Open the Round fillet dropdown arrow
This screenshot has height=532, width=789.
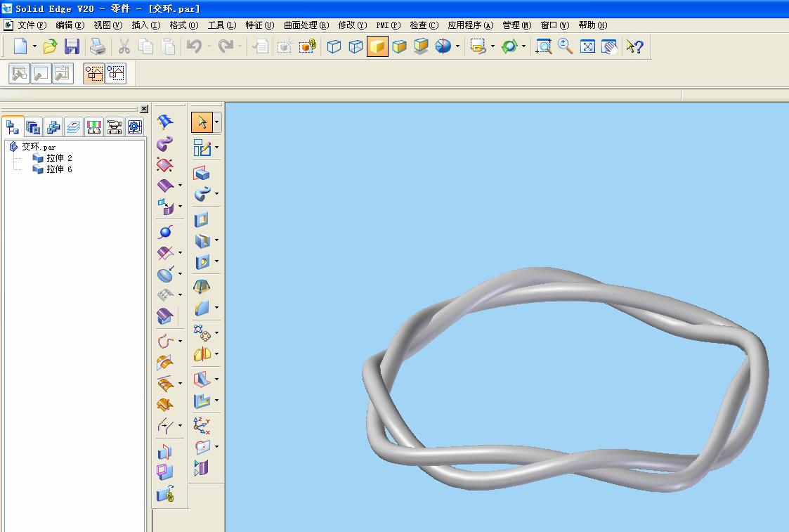217,308
